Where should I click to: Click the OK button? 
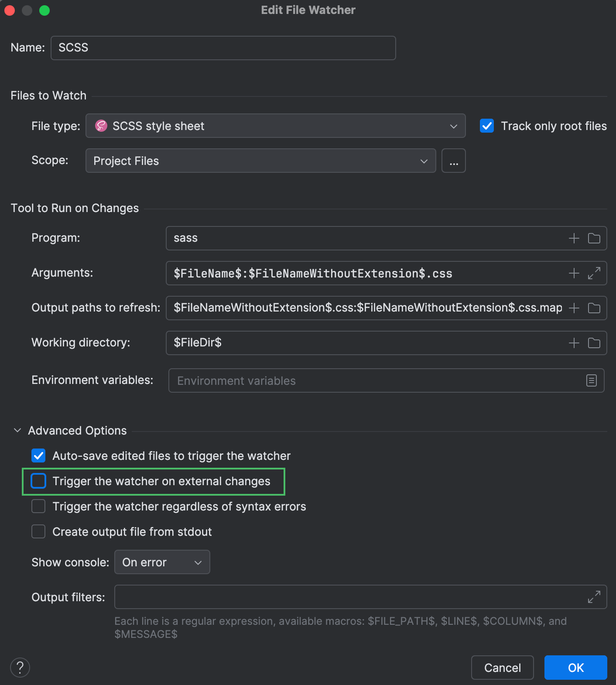pyautogui.click(x=575, y=668)
